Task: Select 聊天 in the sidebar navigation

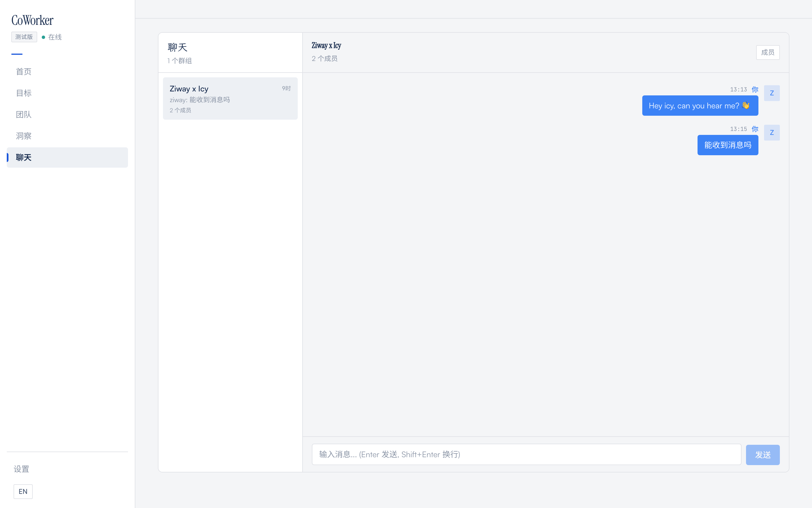Action: [67, 157]
